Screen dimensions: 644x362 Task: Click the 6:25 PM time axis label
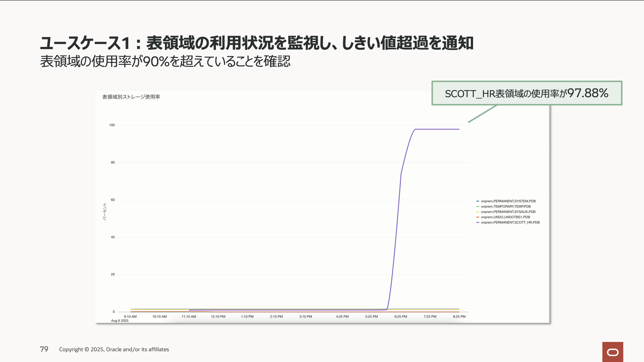pyautogui.click(x=401, y=317)
